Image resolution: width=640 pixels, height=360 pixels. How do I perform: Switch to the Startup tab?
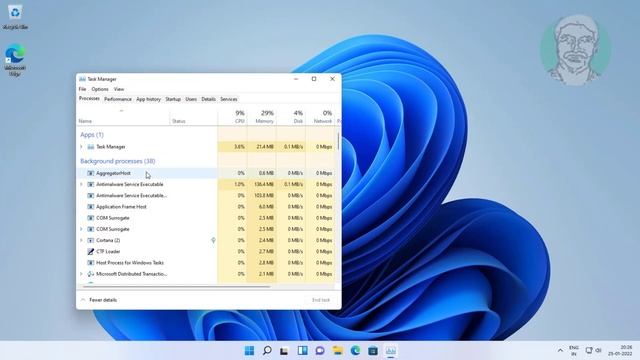173,99
